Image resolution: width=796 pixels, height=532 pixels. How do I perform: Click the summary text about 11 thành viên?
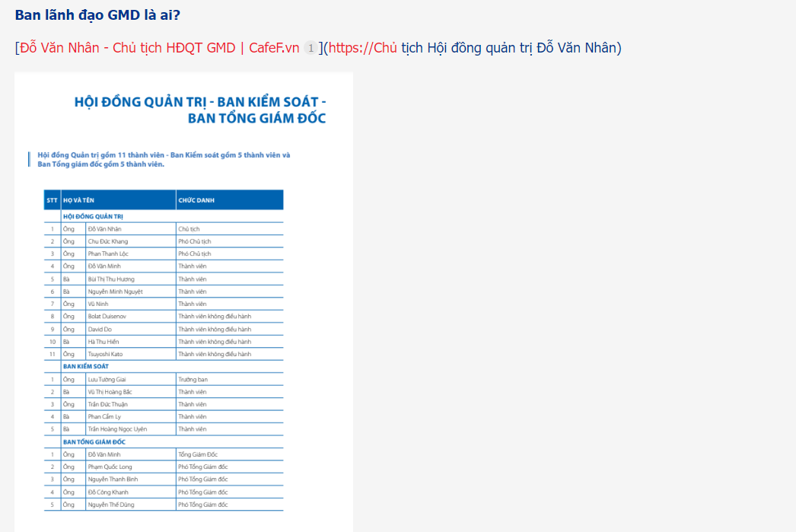tap(164, 159)
